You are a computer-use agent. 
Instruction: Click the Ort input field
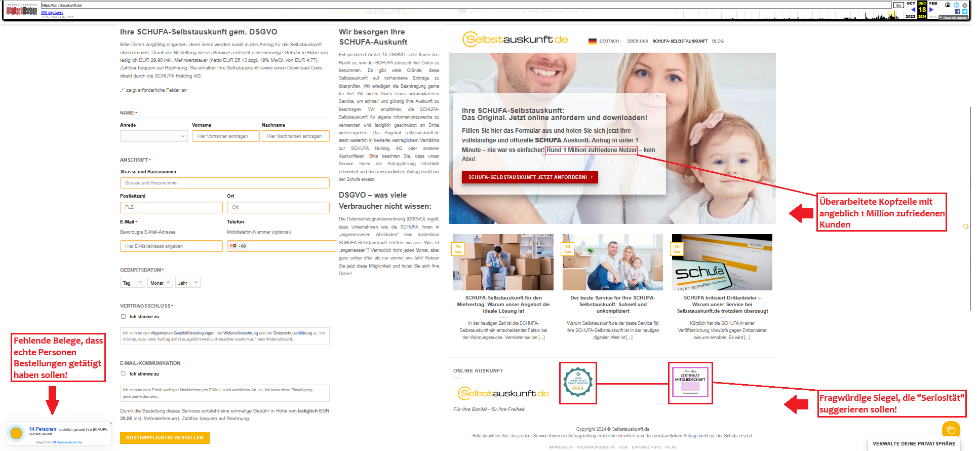[x=279, y=207]
